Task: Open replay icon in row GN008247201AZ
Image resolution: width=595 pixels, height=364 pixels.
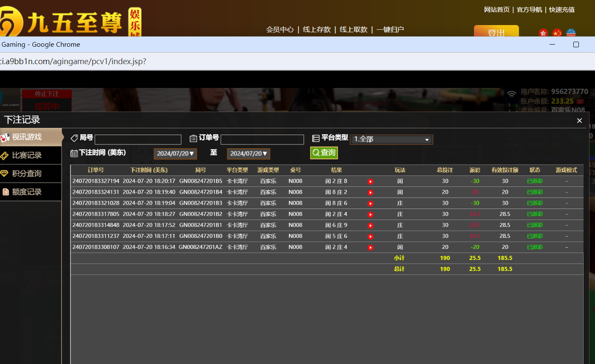Action: (x=370, y=248)
